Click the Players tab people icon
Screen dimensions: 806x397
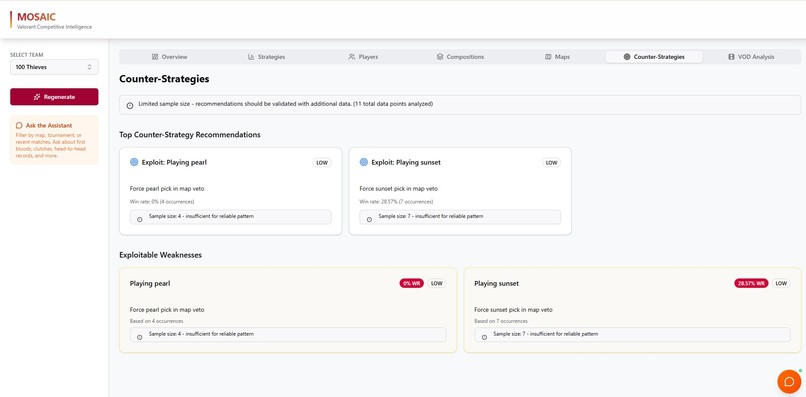(352, 57)
